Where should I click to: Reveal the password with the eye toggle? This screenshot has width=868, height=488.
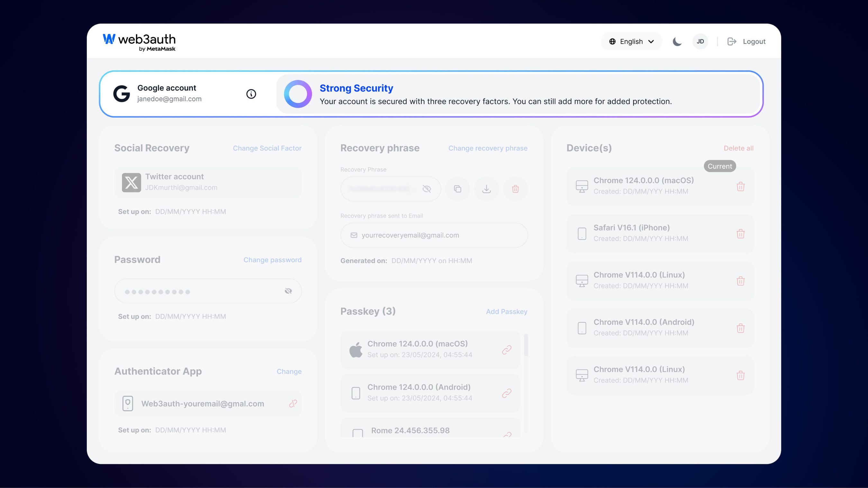(x=288, y=290)
